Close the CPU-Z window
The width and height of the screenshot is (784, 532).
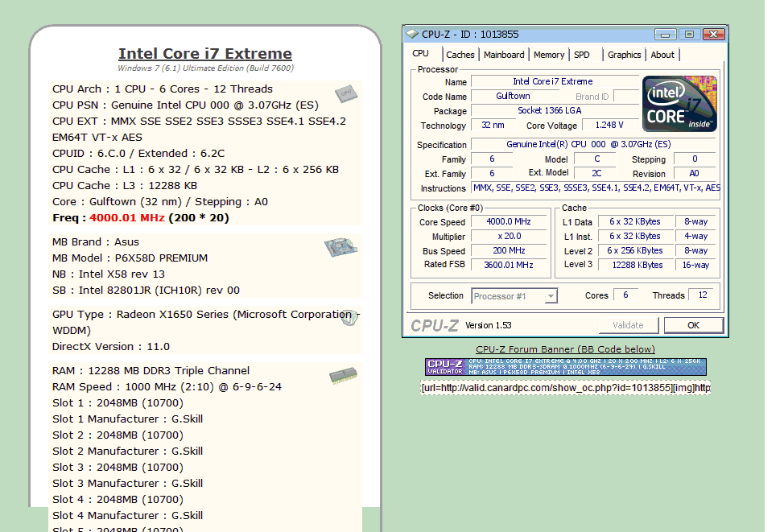tap(713, 35)
